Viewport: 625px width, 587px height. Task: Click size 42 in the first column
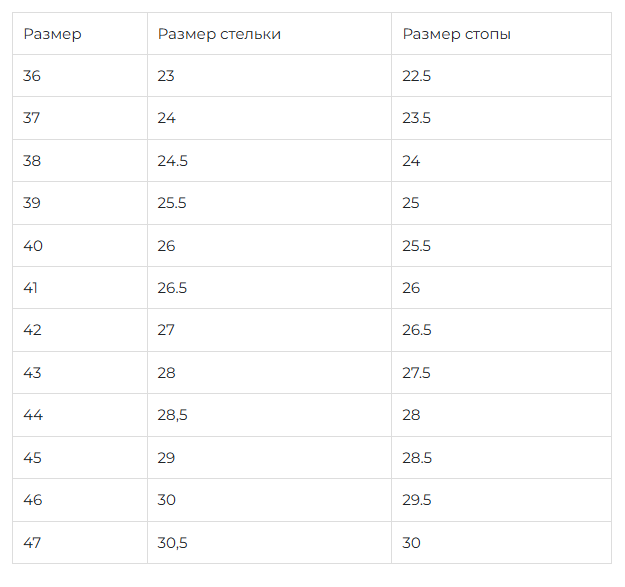coord(32,330)
